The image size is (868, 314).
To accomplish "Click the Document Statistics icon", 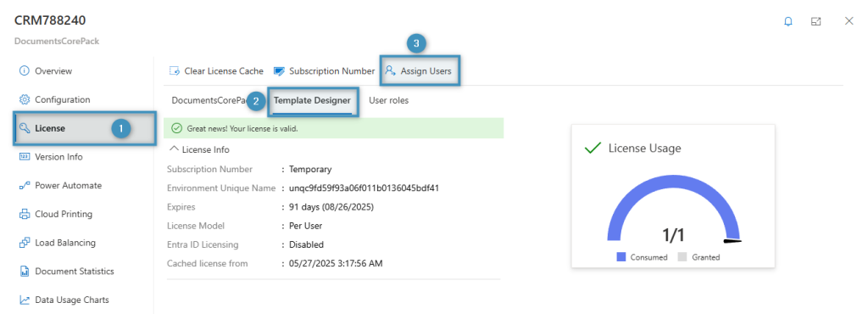I will (24, 272).
